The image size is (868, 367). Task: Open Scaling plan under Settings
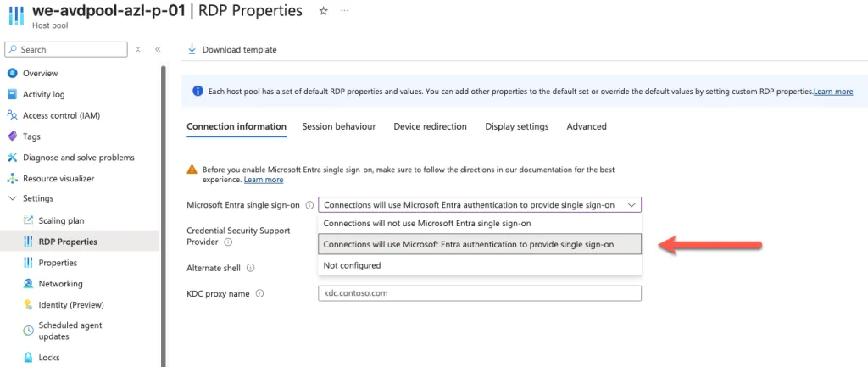pyautogui.click(x=61, y=220)
